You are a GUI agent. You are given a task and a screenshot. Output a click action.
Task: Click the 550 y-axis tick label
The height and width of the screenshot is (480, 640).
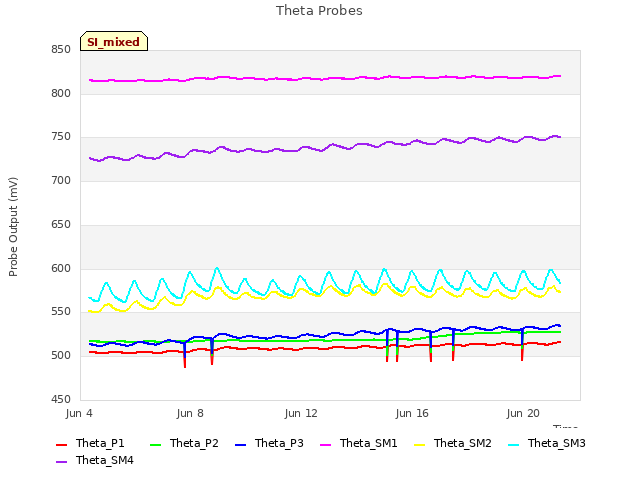click(61, 312)
